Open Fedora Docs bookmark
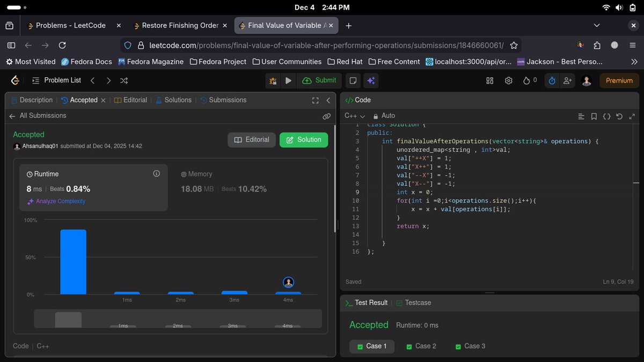 [86, 62]
